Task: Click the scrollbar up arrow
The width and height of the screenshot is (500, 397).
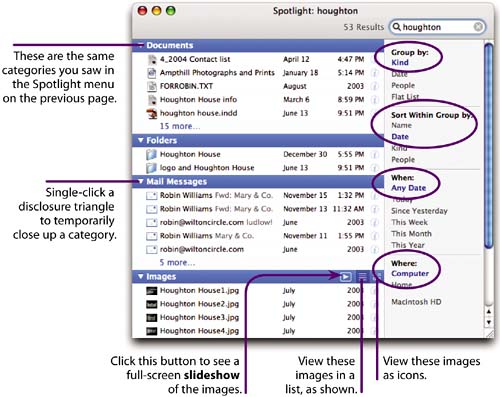Action: click(x=489, y=312)
